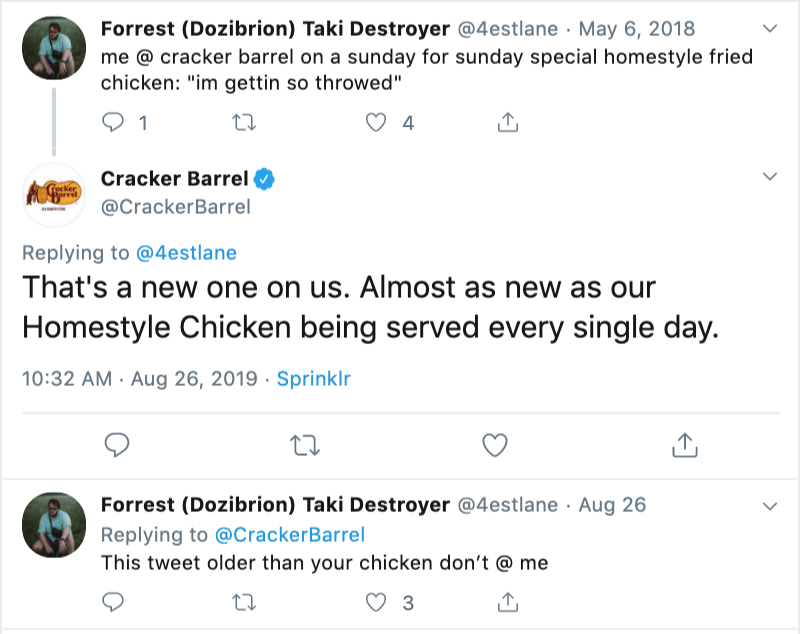The width and height of the screenshot is (802, 634).
Task: Like the original tweet with 4 likes
Action: pos(376,123)
